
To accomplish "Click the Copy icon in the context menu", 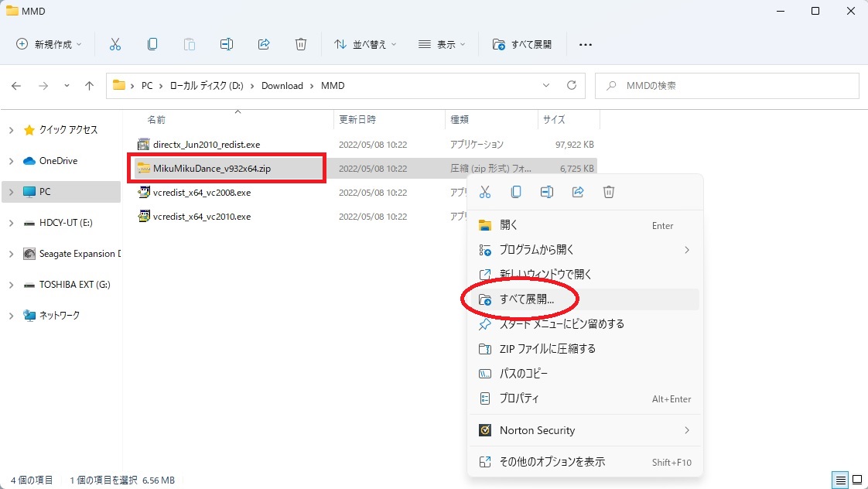I will click(516, 192).
